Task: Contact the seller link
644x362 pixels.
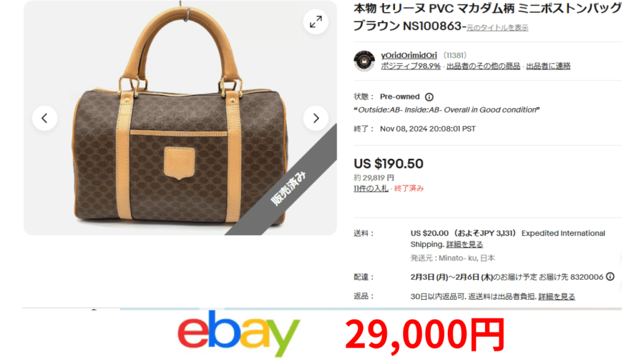Action: [548, 66]
